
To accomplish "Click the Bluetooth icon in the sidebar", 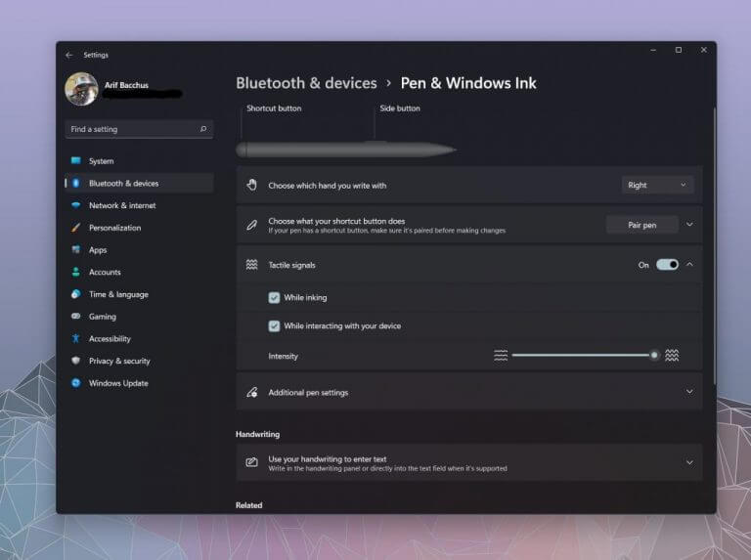I will coord(75,183).
